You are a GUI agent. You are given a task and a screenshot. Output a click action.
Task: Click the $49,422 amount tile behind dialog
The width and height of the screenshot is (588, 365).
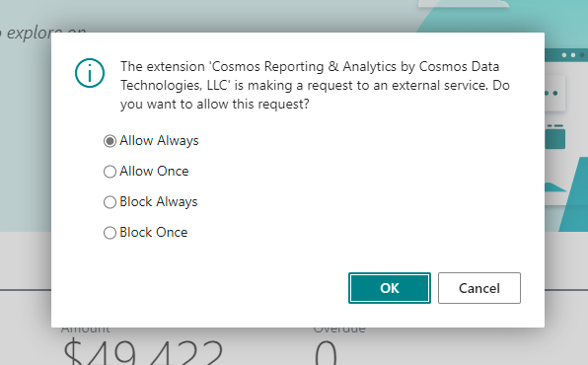143,352
